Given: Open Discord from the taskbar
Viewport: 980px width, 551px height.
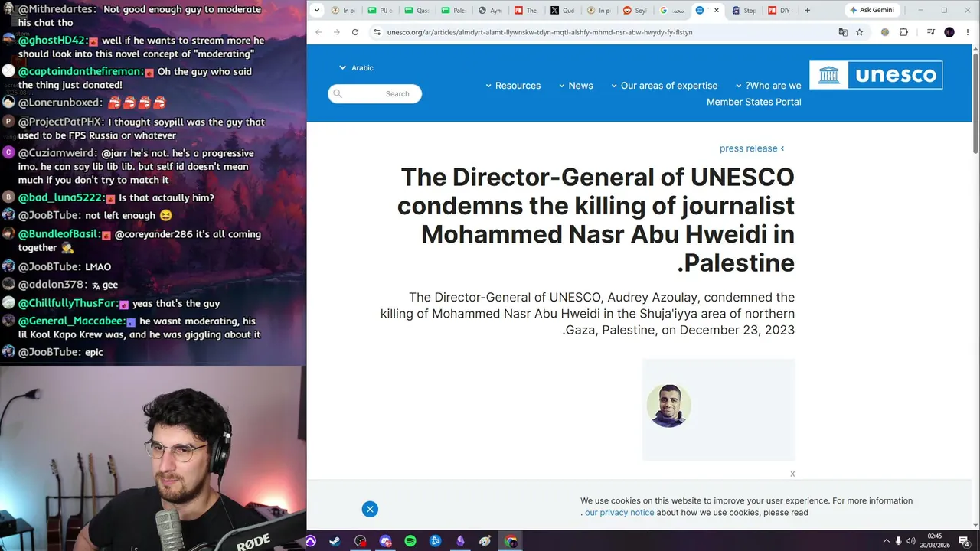Looking at the screenshot, I should [x=385, y=541].
